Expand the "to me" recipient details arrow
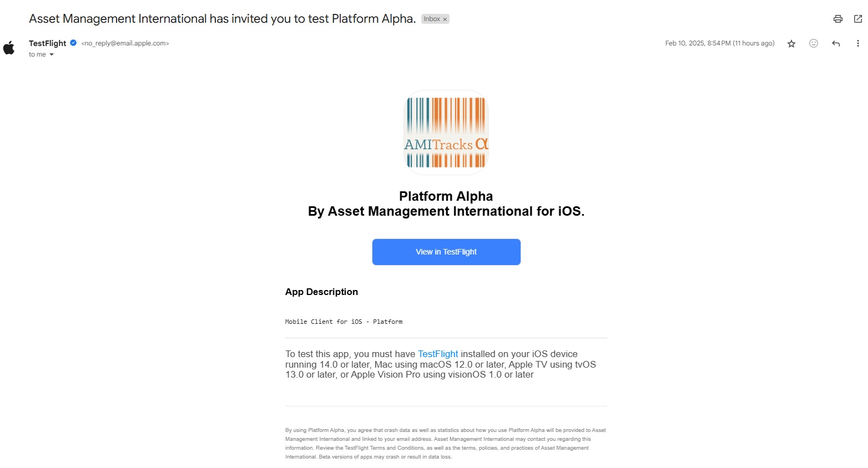 coord(52,55)
